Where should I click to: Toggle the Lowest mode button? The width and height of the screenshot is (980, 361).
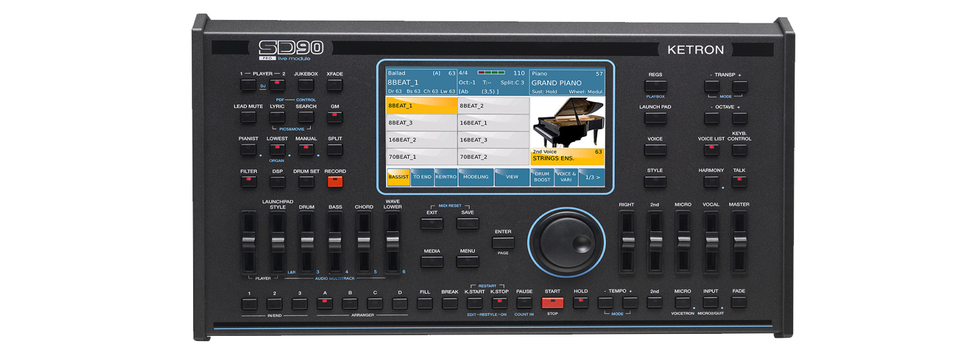(277, 149)
